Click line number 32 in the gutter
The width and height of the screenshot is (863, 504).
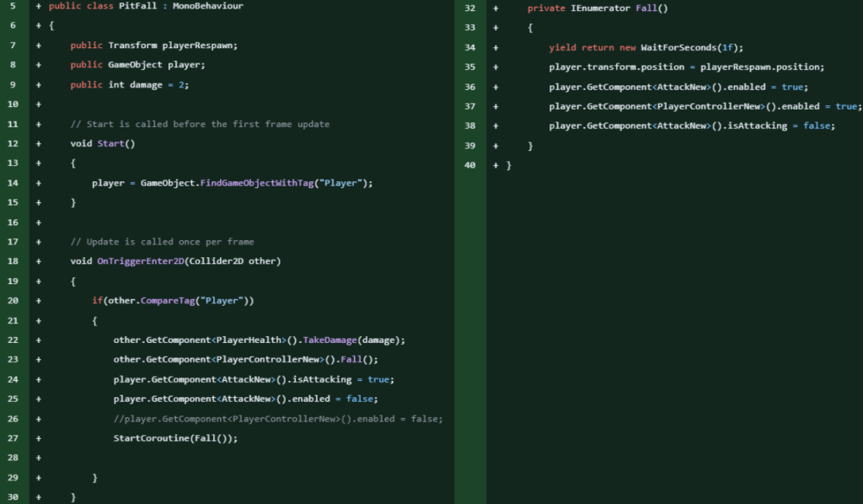[469, 8]
